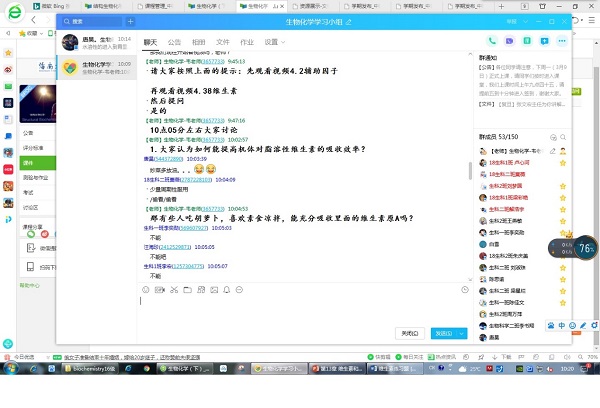Open the 文件 tab
This screenshot has height=408, width=600.
tap(223, 42)
